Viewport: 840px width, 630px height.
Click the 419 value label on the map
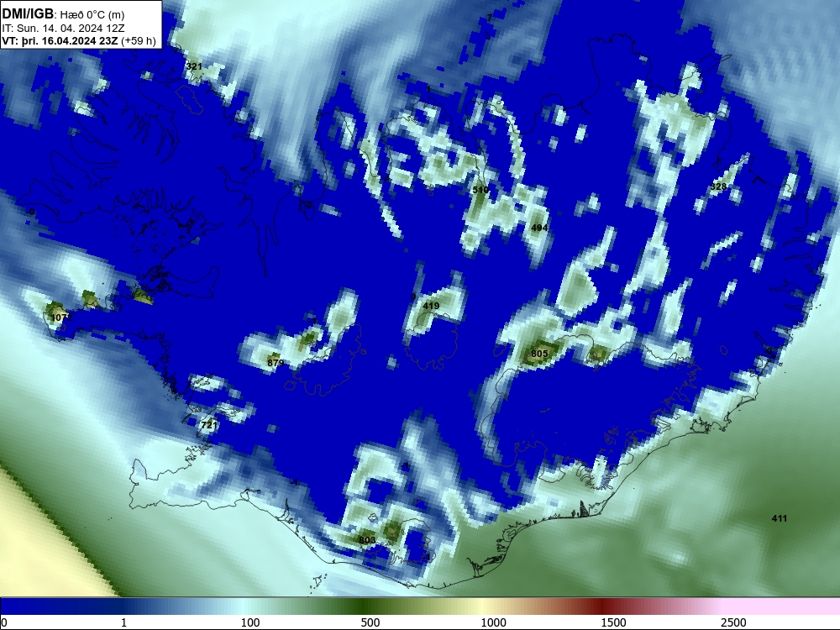tap(431, 306)
